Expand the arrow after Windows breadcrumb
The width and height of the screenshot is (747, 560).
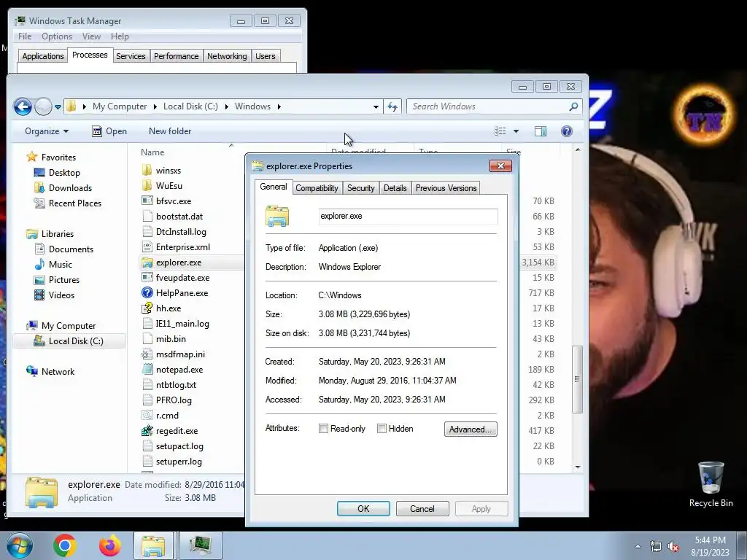pyautogui.click(x=279, y=106)
